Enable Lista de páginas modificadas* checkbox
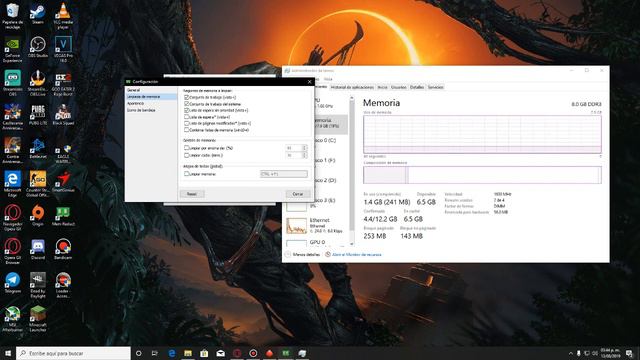Viewport: 640px width, 360px height. coord(187,123)
